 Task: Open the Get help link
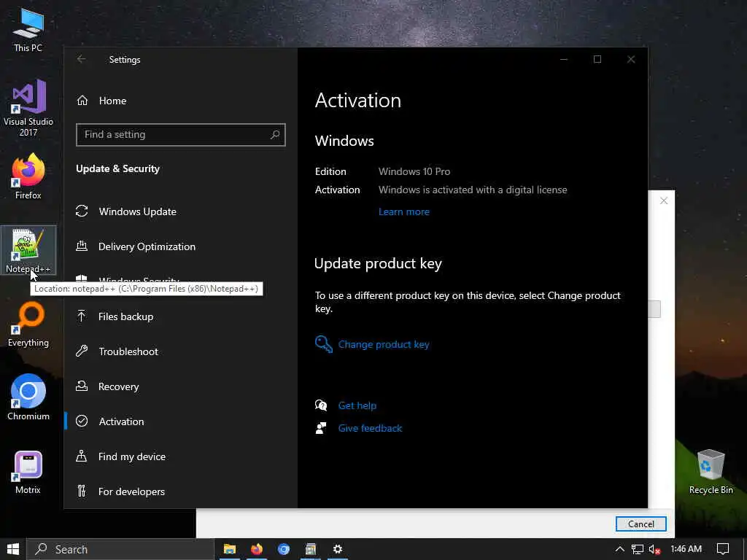[x=357, y=405]
